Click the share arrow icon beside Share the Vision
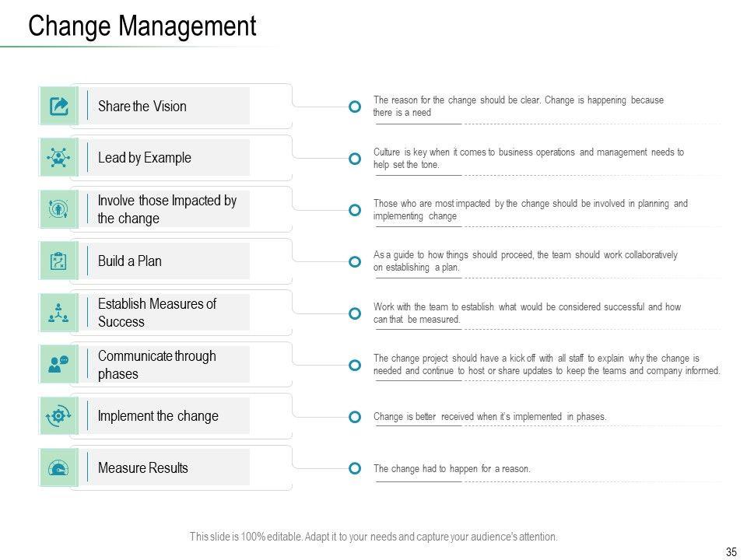 click(x=58, y=107)
